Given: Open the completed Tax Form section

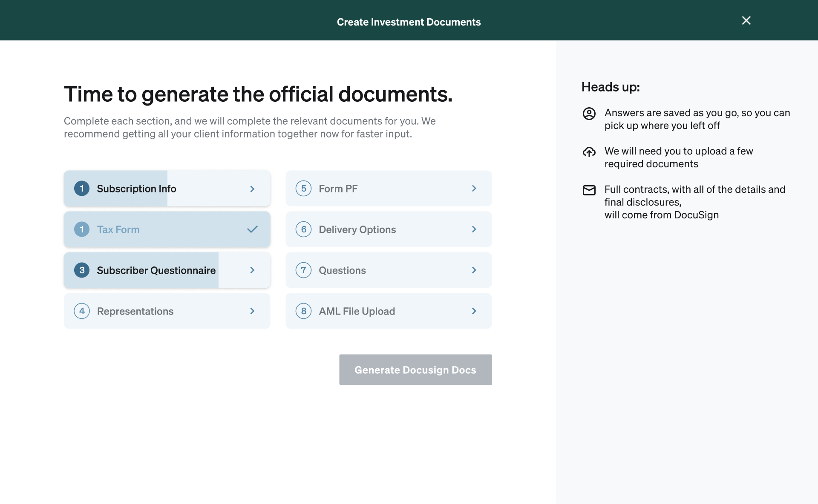Looking at the screenshot, I should coord(167,229).
